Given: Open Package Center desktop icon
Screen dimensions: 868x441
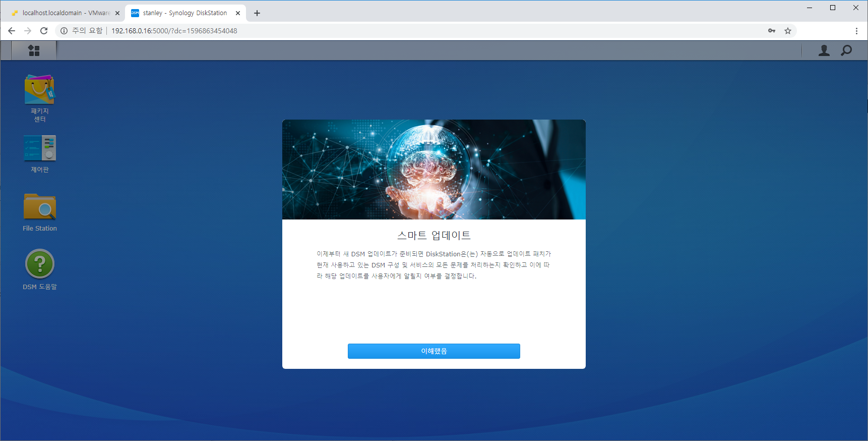Looking at the screenshot, I should point(40,89).
